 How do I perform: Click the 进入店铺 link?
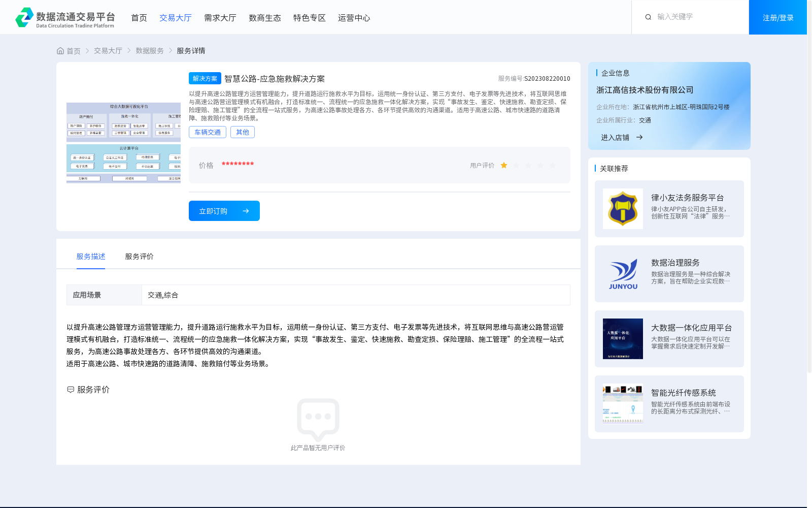pos(615,137)
